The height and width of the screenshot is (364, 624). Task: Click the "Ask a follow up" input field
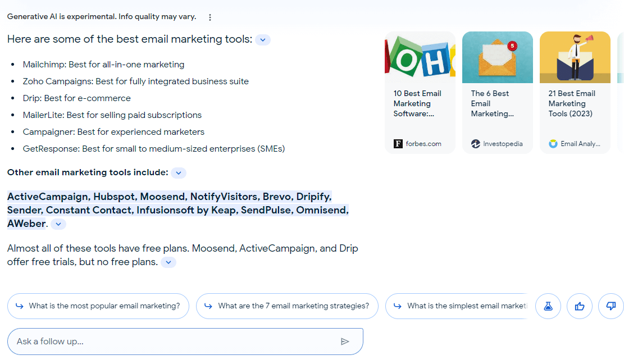tap(174, 342)
